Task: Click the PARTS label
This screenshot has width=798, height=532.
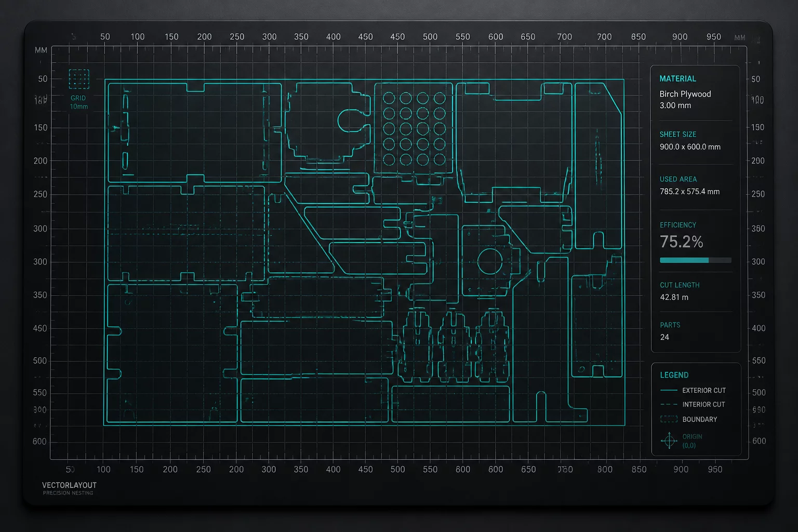Action: 670,325
